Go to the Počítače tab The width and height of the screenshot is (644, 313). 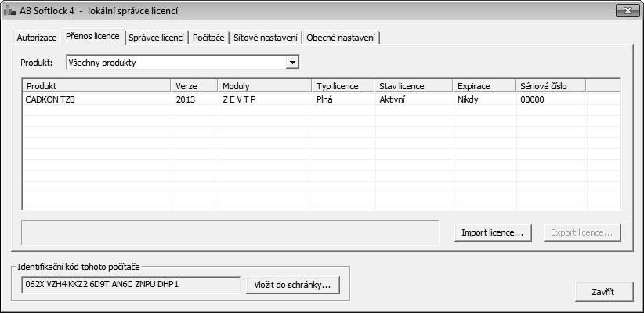[x=208, y=38]
